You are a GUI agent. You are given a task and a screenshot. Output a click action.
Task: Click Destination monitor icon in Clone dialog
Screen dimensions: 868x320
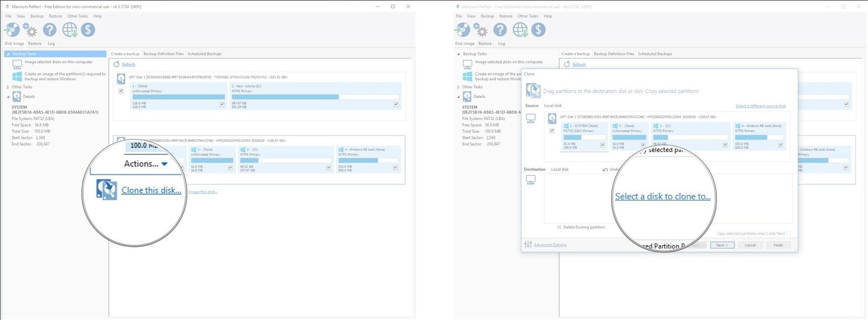pos(531,180)
